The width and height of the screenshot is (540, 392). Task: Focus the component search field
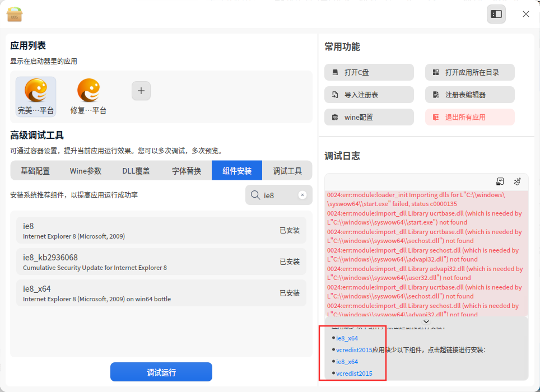(279, 195)
